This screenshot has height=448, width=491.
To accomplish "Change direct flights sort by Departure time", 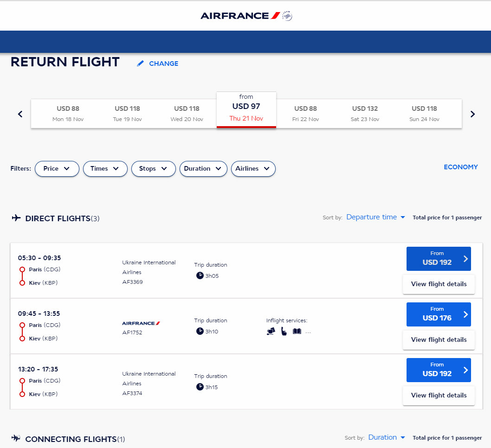I will (x=376, y=217).
